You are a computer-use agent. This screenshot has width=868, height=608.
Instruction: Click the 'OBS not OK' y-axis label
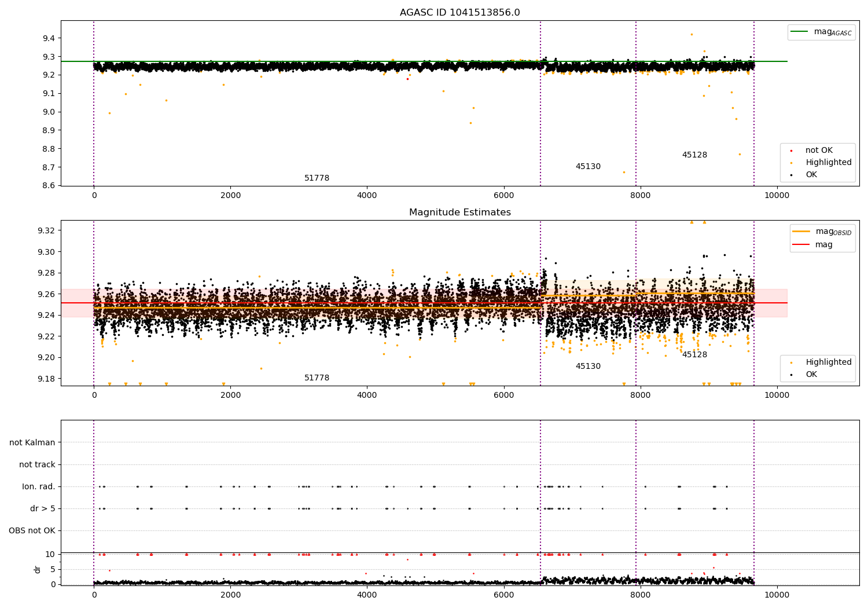[x=32, y=531]
